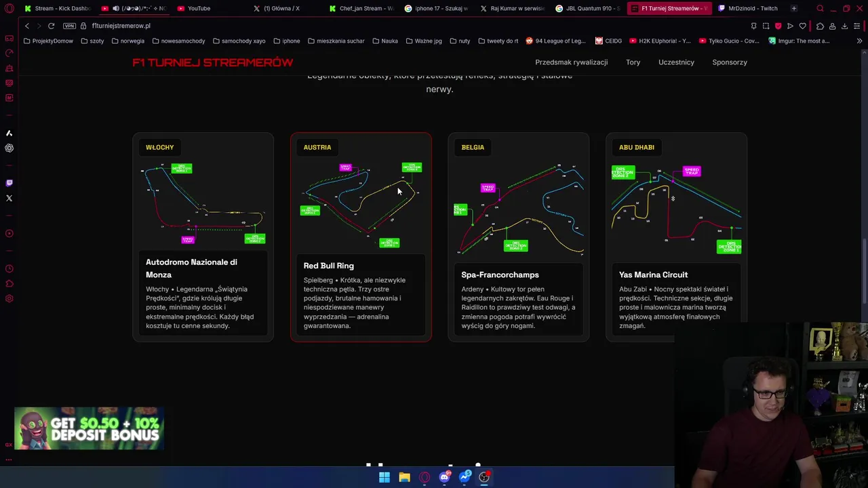Open the ProjektyDomow bookmarks folder

(48, 41)
